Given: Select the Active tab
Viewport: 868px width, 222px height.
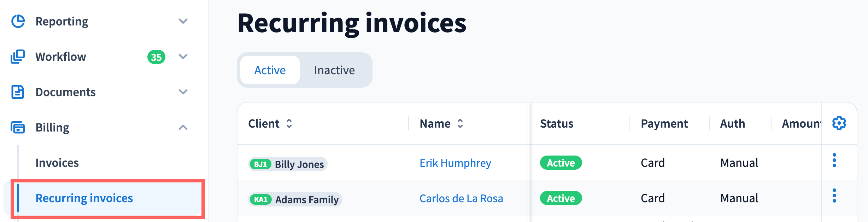Looking at the screenshot, I should (270, 70).
